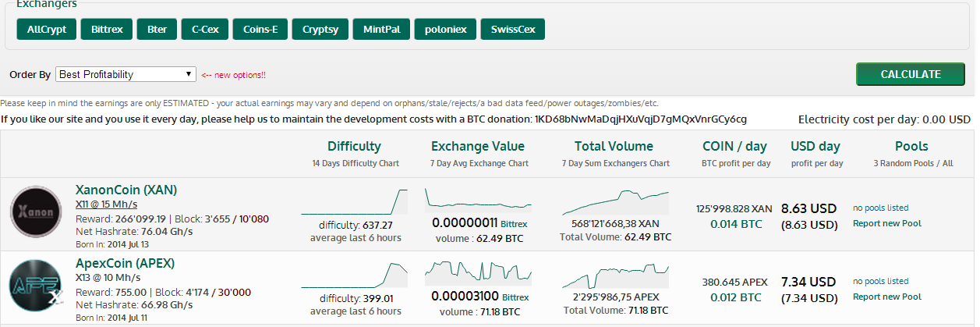The width and height of the screenshot is (980, 327).
Task: Click the X13 @ 10 Mh/s text
Action: point(108,277)
